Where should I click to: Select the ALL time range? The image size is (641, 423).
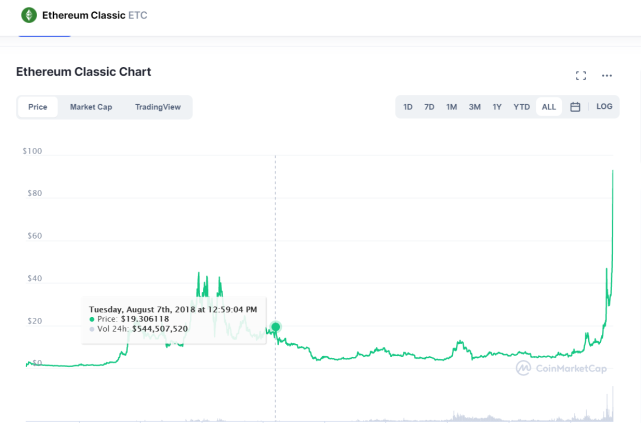pos(549,107)
